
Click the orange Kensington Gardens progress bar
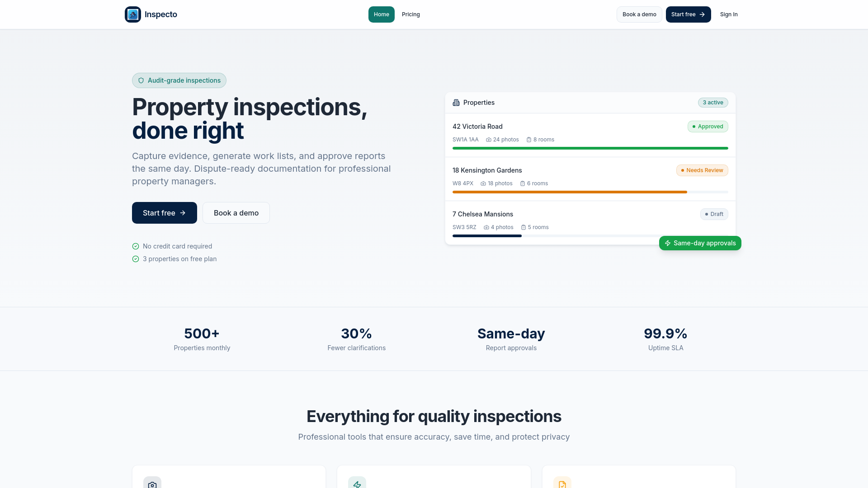570,192
